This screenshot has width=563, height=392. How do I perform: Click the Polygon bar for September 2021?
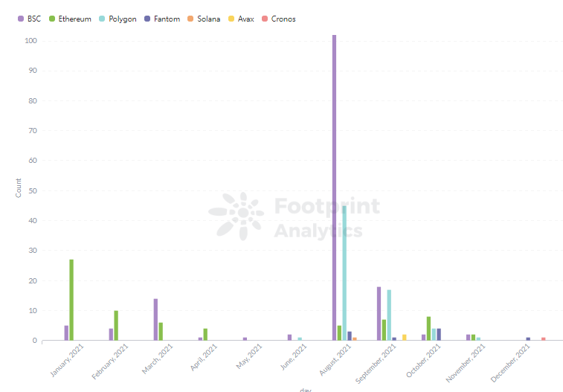(x=389, y=315)
